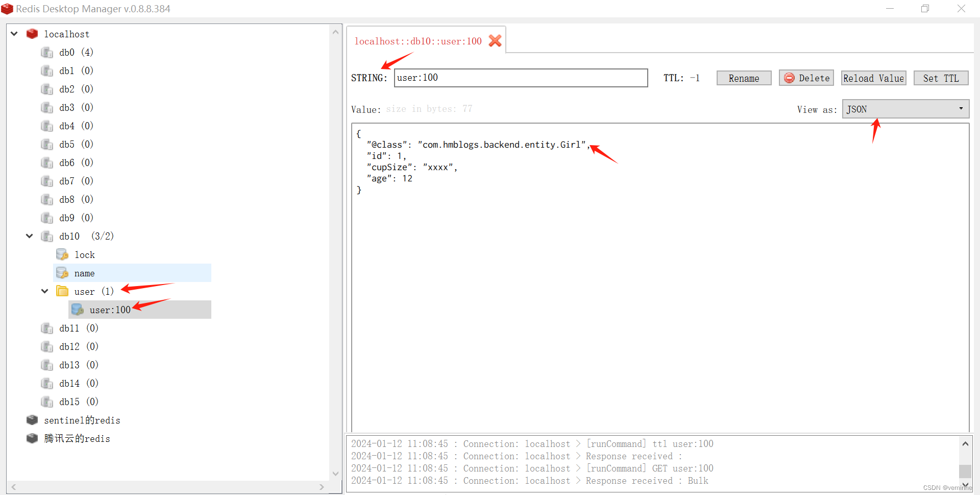Screen dimensions: 980x495
Task: Click the lock key icon
Action: click(x=62, y=254)
